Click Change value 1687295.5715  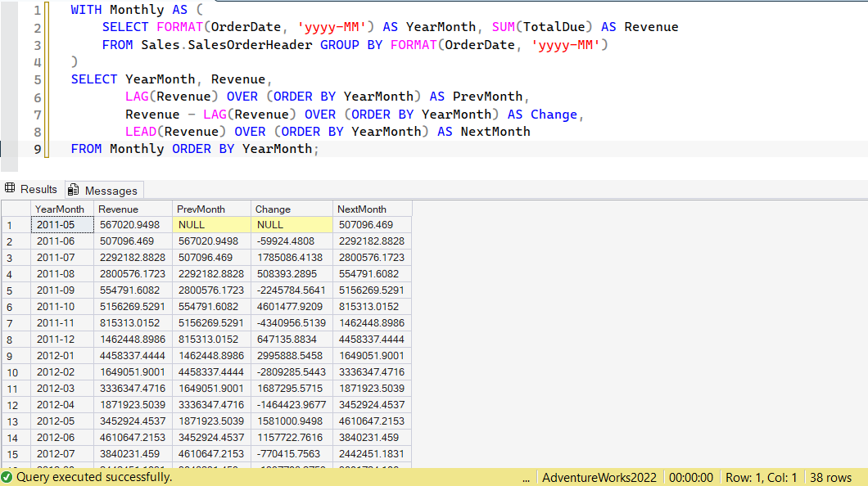pos(292,388)
